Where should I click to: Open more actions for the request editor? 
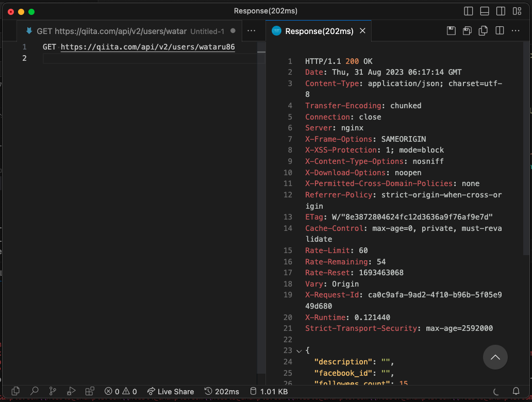252,31
